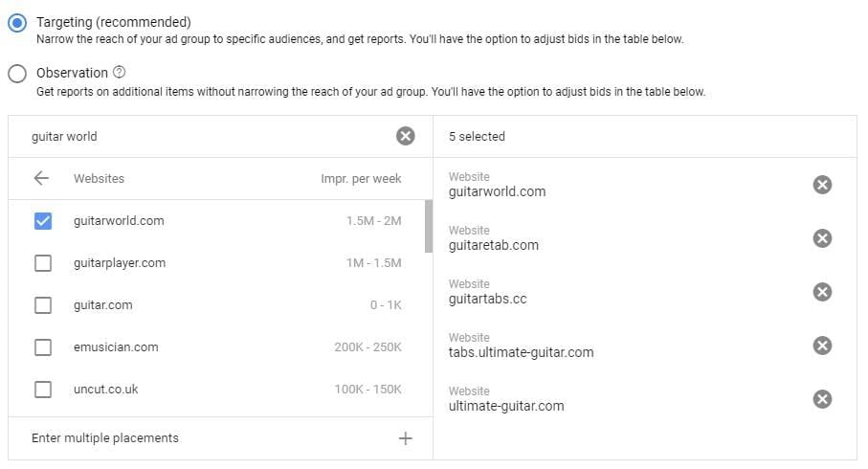Remove guitartabs.cc from selected list
Screen dimensions: 868x469
821,292
